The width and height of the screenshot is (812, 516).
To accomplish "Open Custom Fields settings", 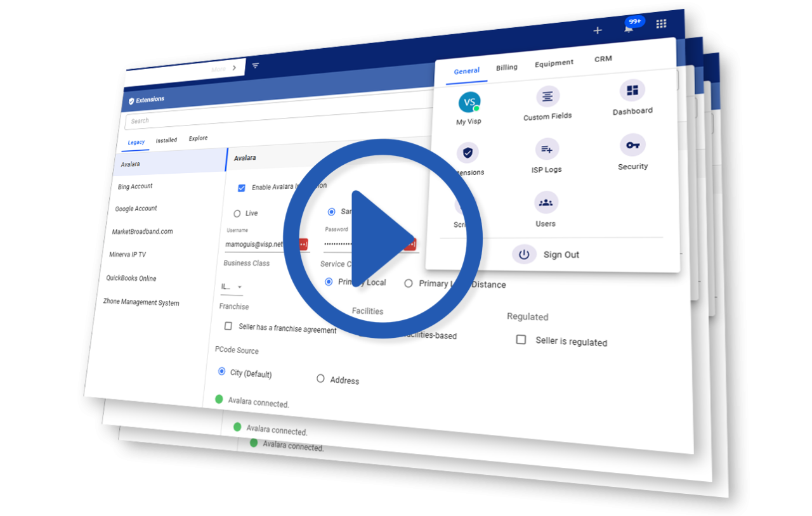I will point(546,97).
